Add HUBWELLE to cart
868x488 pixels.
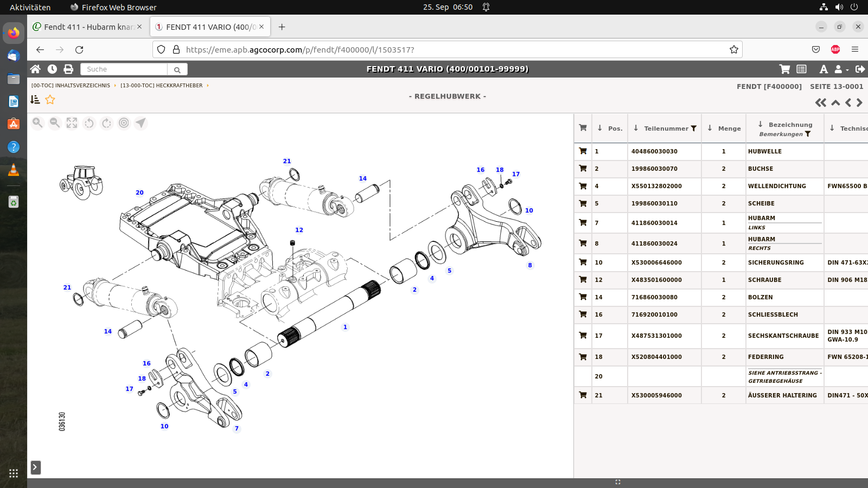point(583,151)
